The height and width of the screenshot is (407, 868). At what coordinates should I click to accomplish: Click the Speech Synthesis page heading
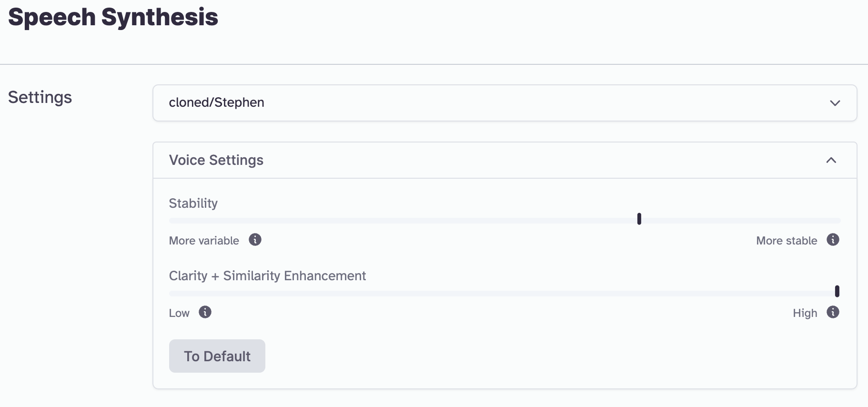pyautogui.click(x=113, y=17)
